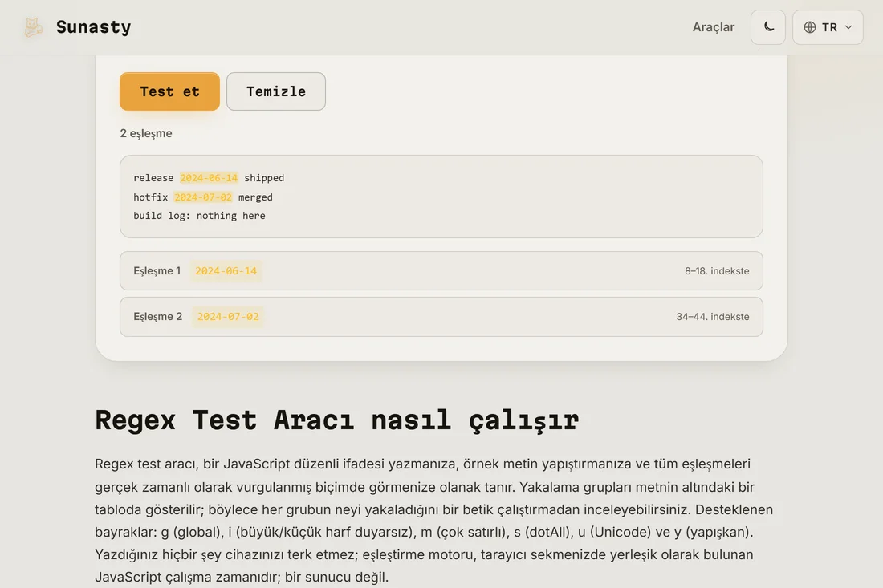Click the "8–18. indekste" position text
This screenshot has height=588, width=883.
point(717,270)
